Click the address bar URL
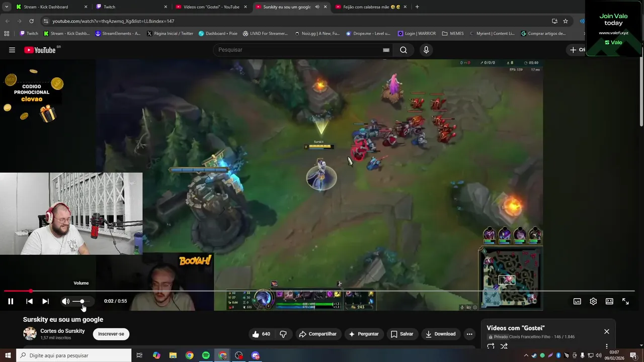The width and height of the screenshot is (644, 362). pyautogui.click(x=113, y=21)
